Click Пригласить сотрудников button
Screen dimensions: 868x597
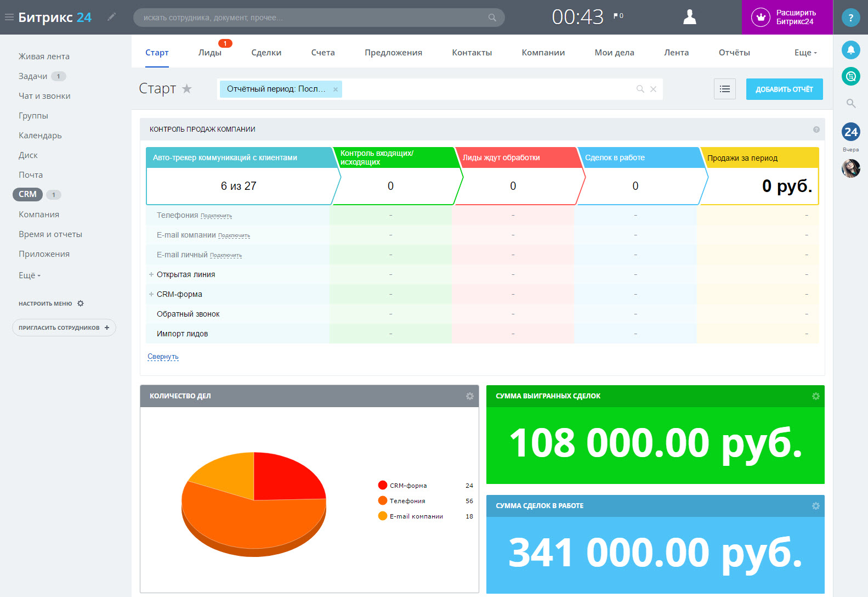pos(64,328)
